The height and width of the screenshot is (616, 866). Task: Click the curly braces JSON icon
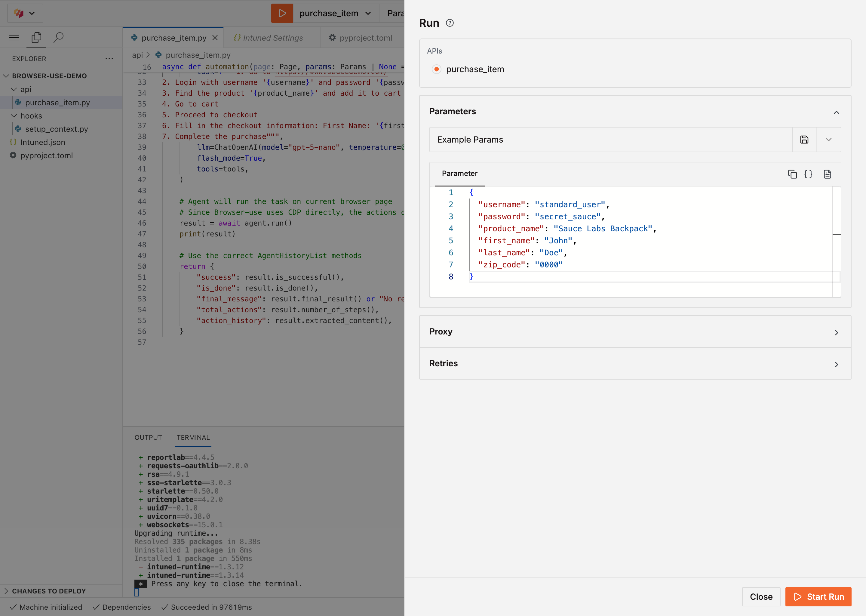(x=808, y=174)
